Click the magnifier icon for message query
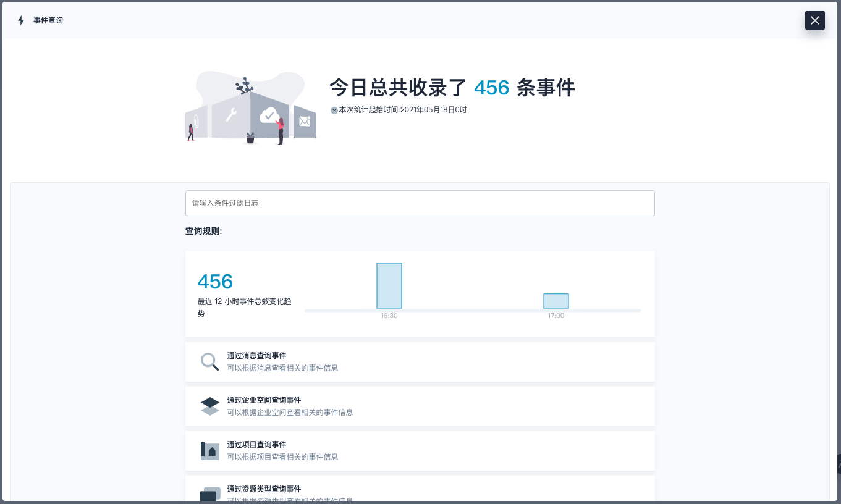This screenshot has height=504, width=841. [x=210, y=362]
